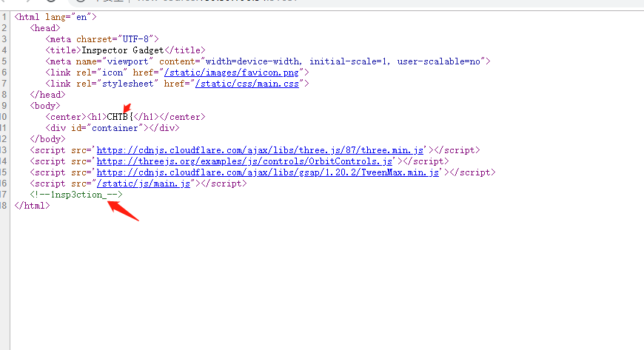The image size is (644, 350).
Task: Click the 'Inspector Gadget' title text
Action: [123, 50]
